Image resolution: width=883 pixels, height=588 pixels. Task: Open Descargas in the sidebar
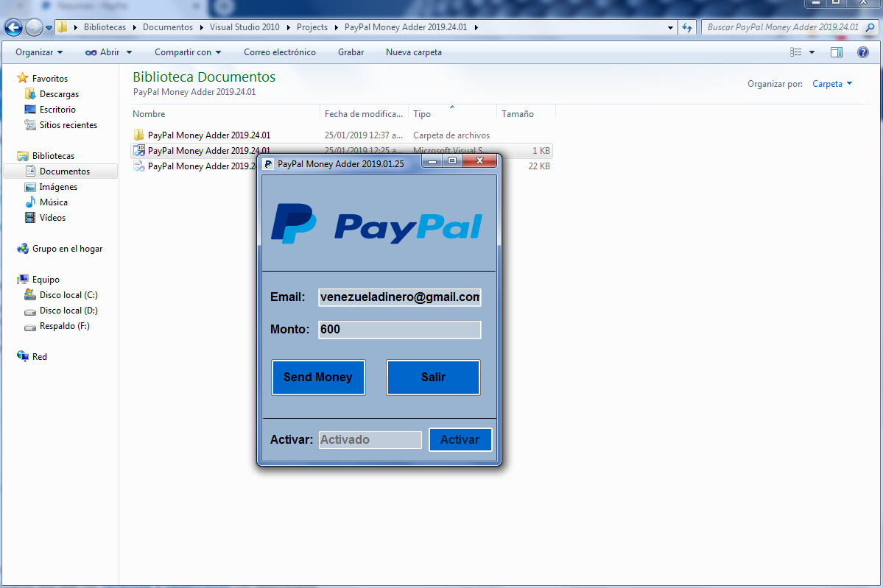tap(59, 94)
